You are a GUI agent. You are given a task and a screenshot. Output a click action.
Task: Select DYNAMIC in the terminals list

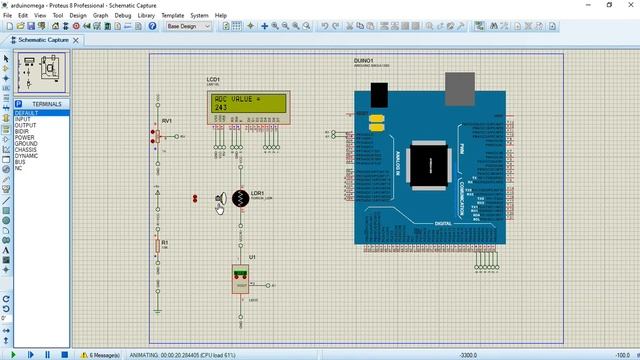(42, 156)
